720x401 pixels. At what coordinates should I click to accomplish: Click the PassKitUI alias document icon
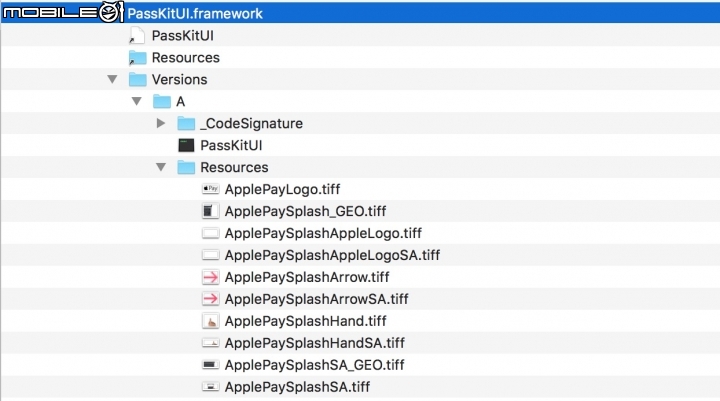tap(136, 35)
